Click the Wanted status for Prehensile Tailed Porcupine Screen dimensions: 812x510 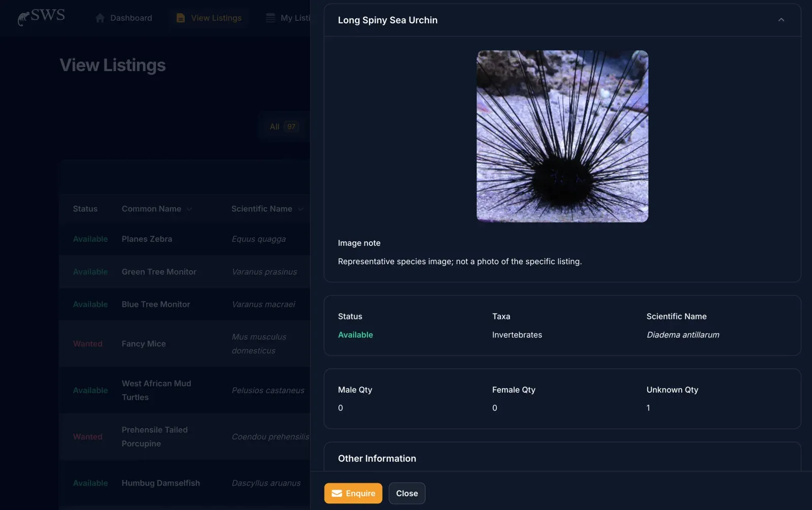(88, 436)
